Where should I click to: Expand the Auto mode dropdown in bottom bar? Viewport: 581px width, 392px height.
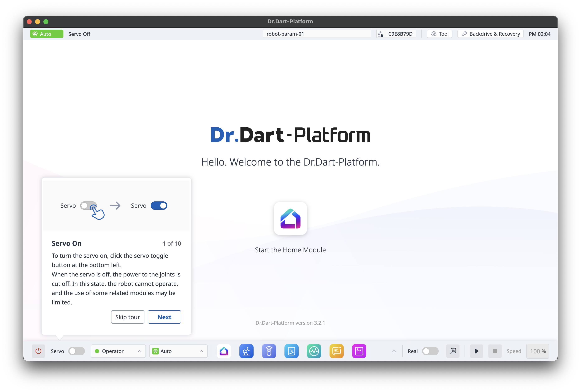pos(178,351)
